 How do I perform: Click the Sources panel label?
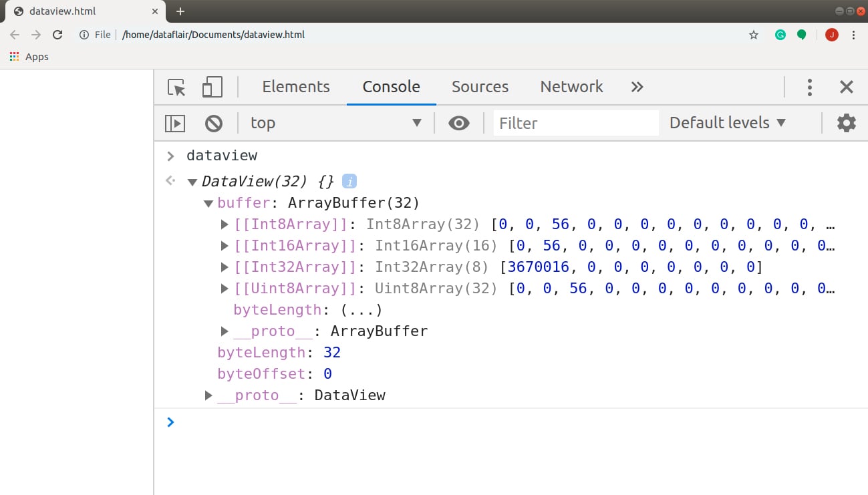coord(480,87)
